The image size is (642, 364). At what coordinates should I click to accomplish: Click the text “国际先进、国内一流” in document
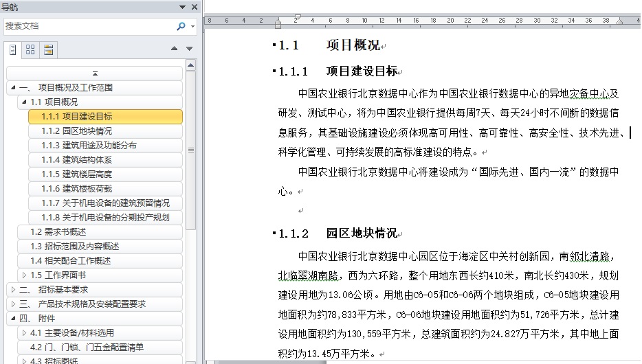(x=524, y=172)
